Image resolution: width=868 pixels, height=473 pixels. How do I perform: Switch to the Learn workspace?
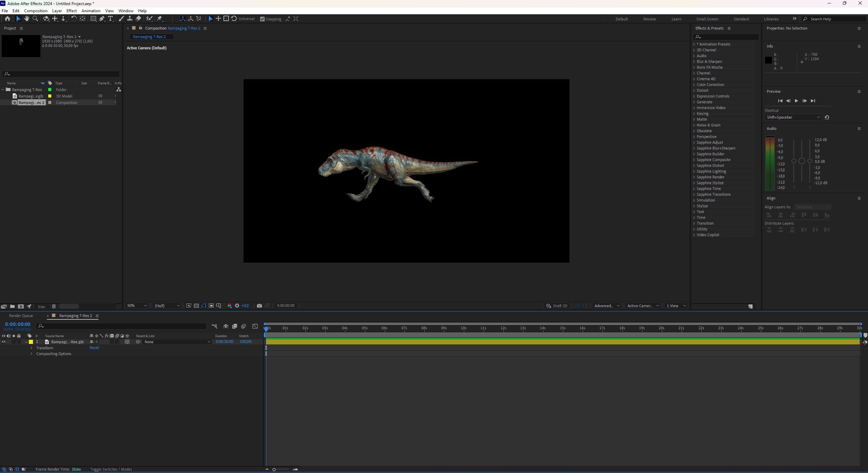(676, 19)
